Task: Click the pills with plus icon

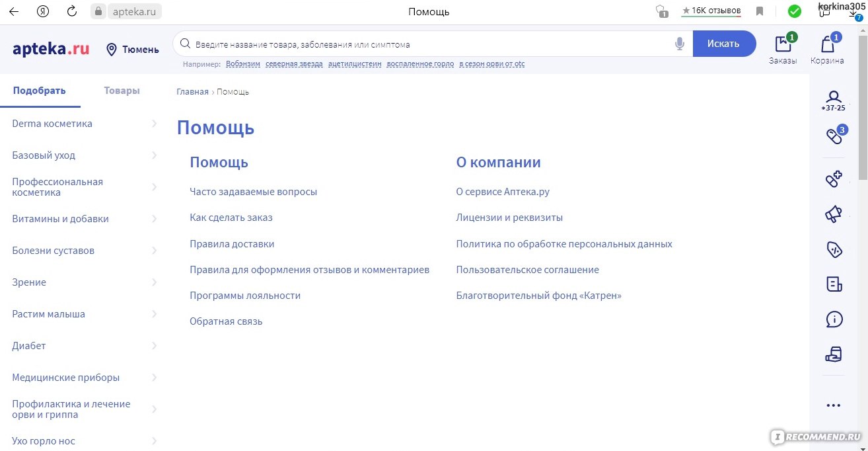Action: [x=834, y=179]
